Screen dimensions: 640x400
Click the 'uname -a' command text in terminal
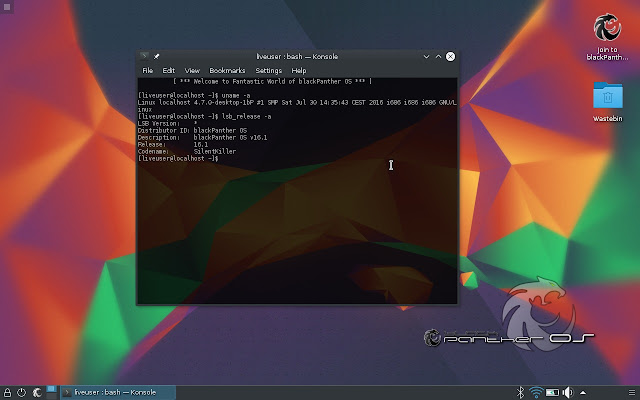236,96
